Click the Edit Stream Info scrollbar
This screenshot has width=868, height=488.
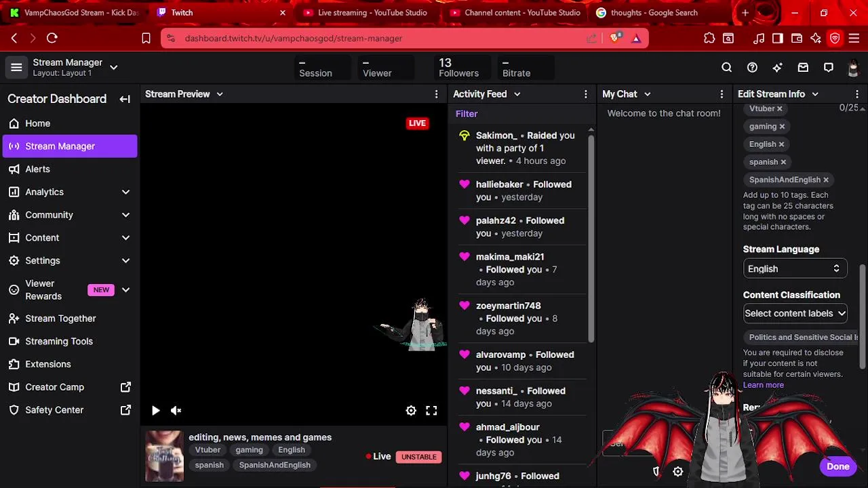coord(863,317)
